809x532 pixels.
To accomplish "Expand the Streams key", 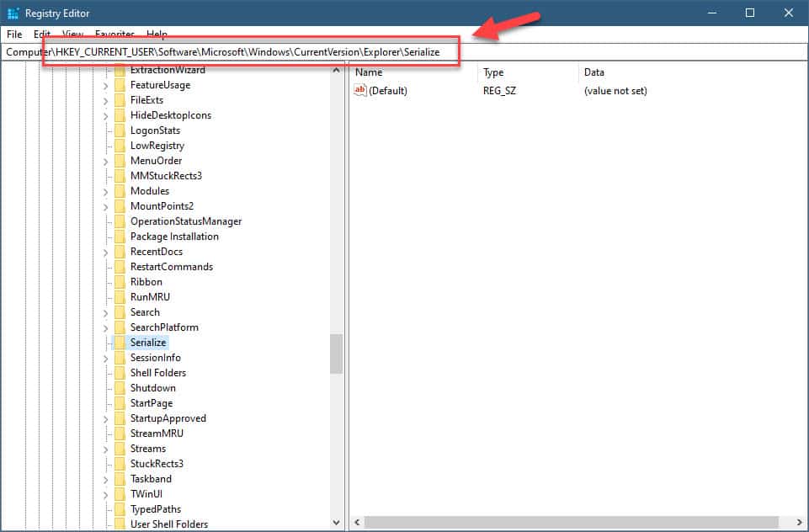I will point(105,449).
